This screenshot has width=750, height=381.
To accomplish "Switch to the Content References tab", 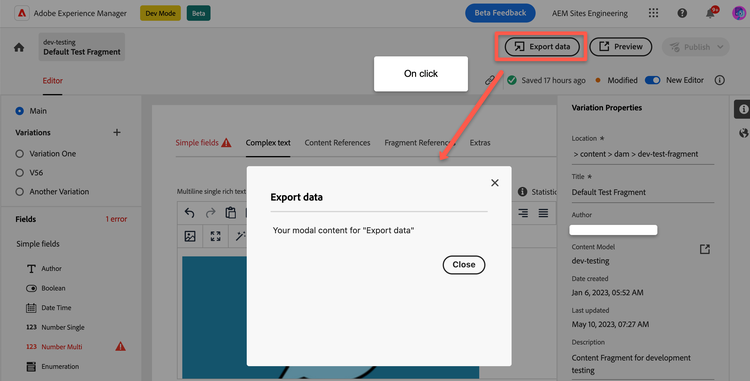I will [337, 142].
